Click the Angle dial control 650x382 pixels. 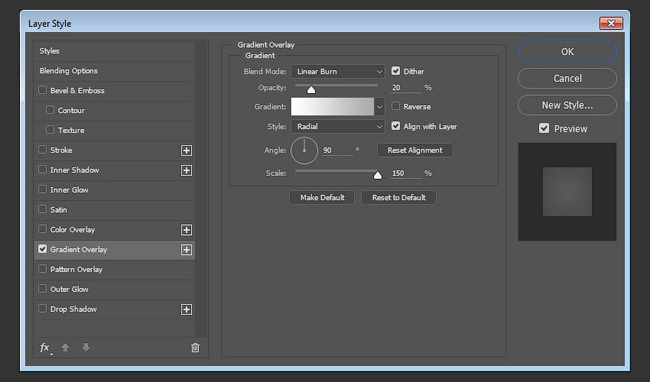click(304, 150)
